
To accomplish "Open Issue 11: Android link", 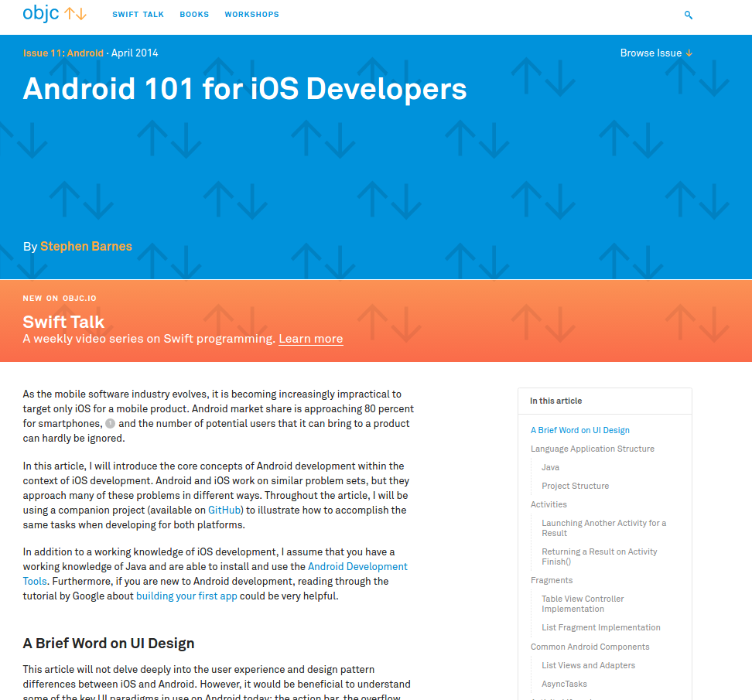I will pyautogui.click(x=63, y=53).
